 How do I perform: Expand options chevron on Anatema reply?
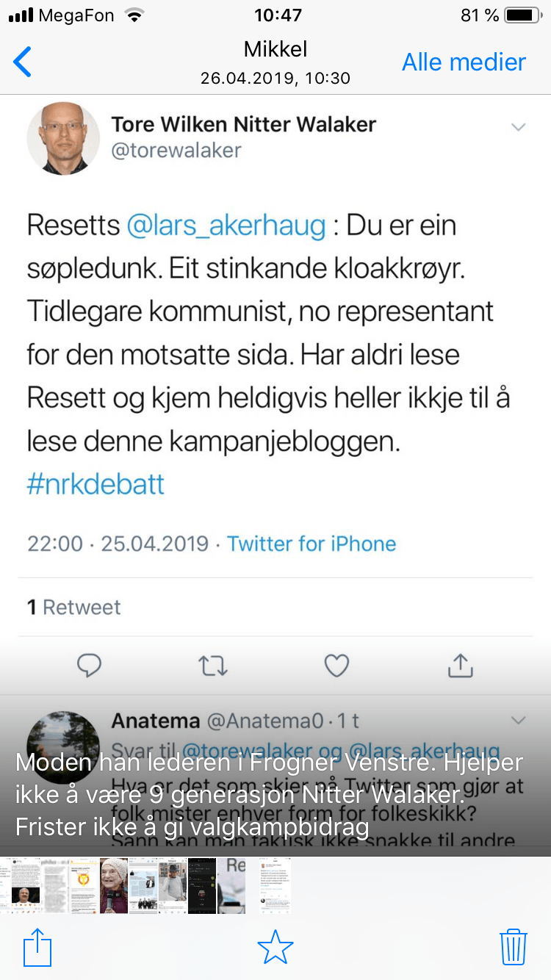point(519,719)
